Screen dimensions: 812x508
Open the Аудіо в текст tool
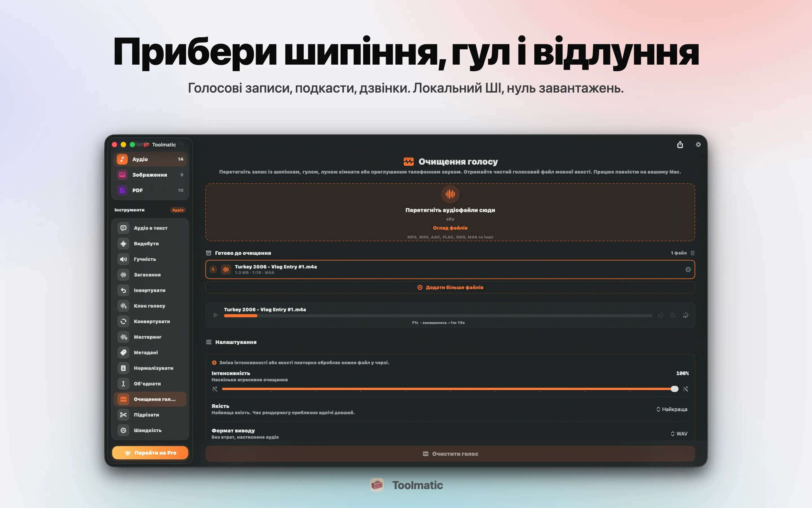(x=150, y=228)
